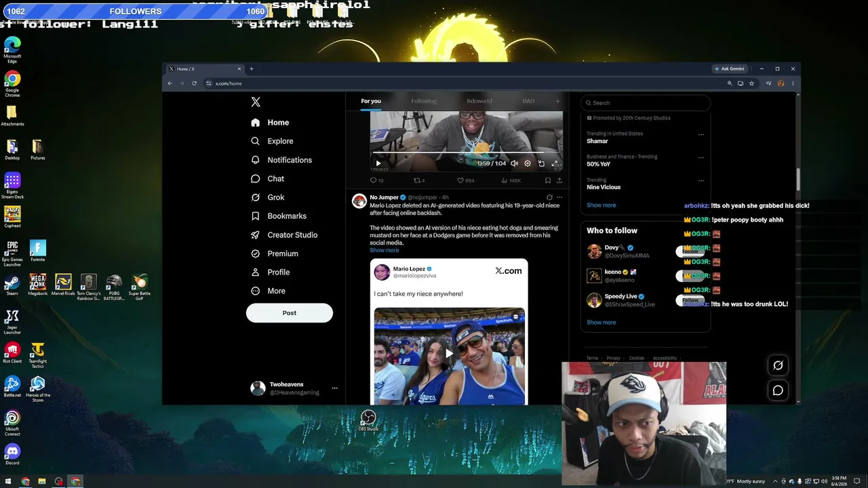Viewport: 868px width, 488px height.
Task: Play the video in the top post
Action: point(378,163)
